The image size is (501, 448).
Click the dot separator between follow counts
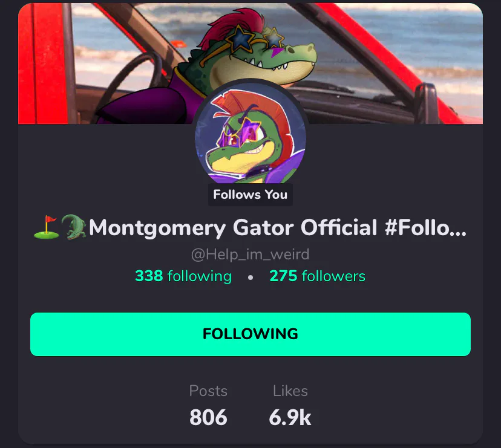pos(250,278)
